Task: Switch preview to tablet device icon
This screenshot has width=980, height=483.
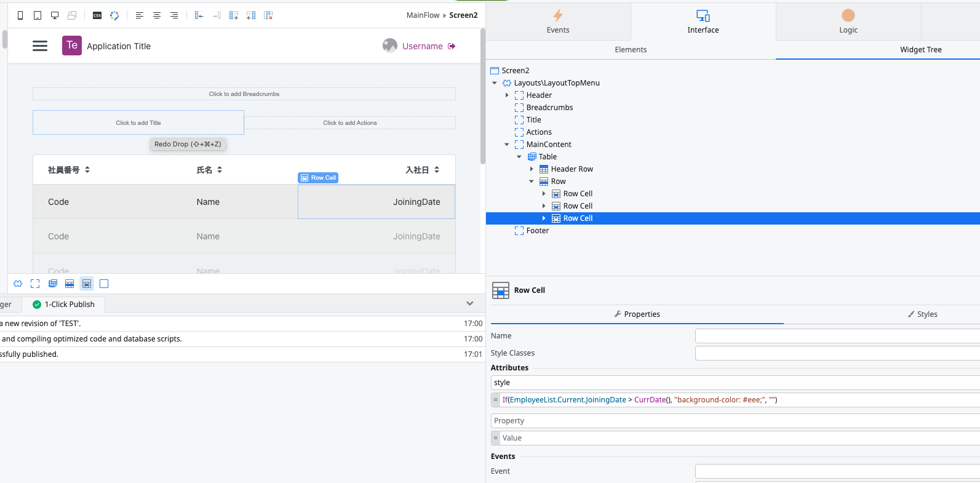Action: pos(38,15)
